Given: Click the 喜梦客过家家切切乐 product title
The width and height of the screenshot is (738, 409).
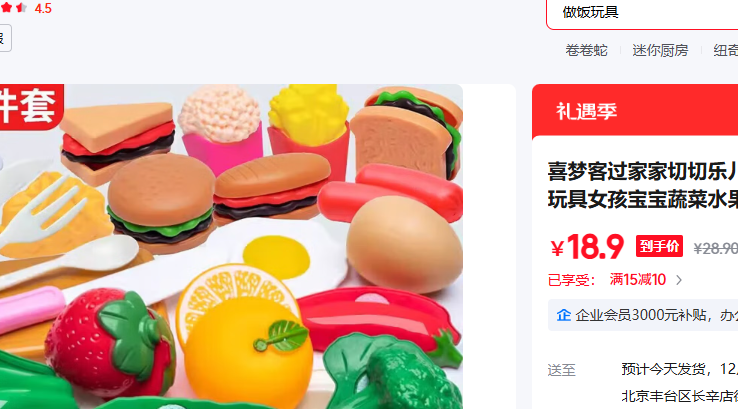Looking at the screenshot, I should coord(642,185).
